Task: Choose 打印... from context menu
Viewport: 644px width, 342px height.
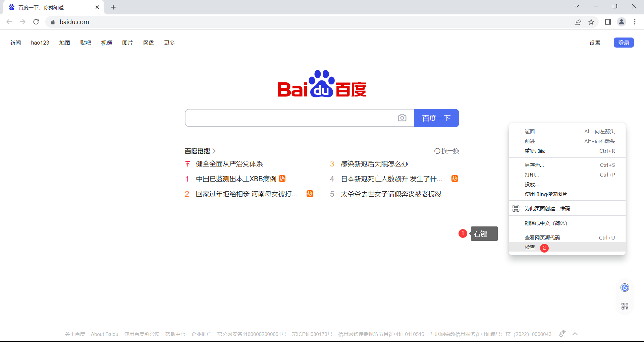Action: (567, 175)
